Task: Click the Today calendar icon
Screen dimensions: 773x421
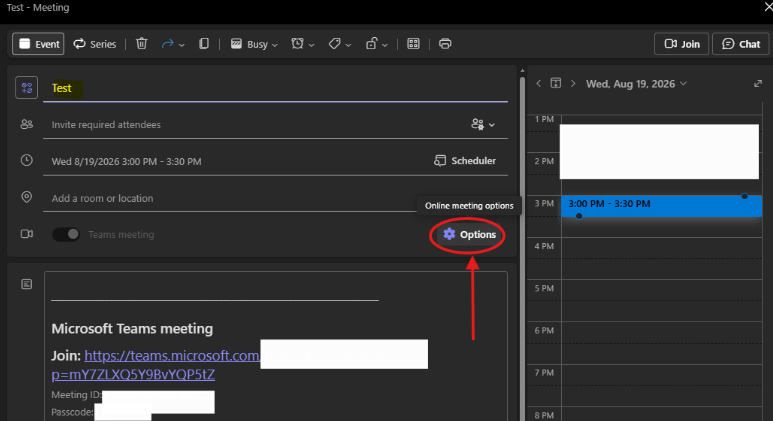Action: (556, 83)
